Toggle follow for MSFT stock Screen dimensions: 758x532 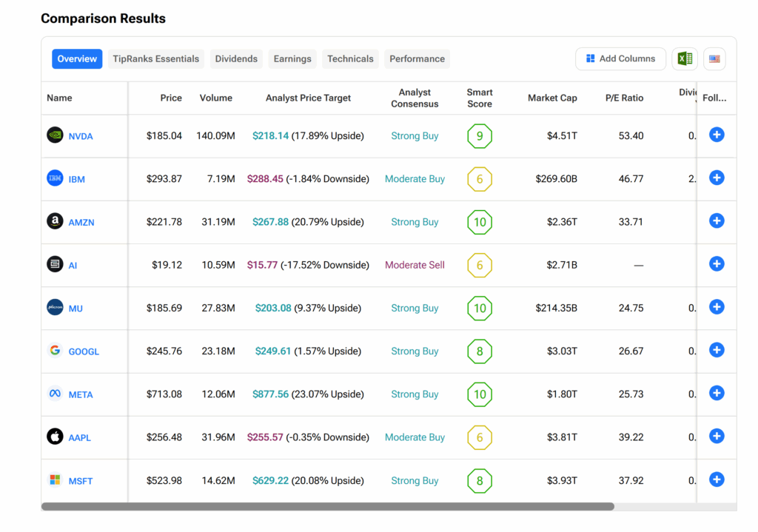point(716,479)
